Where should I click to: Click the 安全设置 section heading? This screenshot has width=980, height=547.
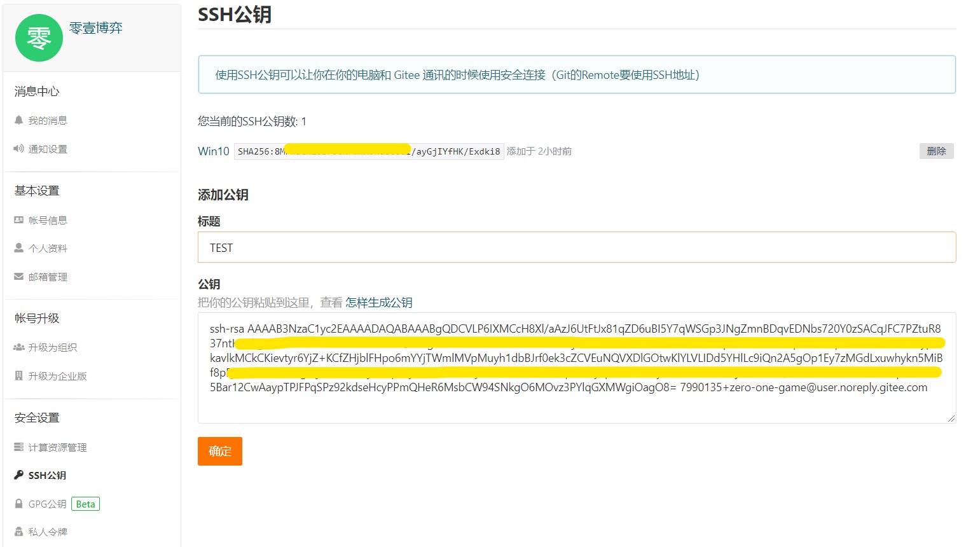point(37,418)
